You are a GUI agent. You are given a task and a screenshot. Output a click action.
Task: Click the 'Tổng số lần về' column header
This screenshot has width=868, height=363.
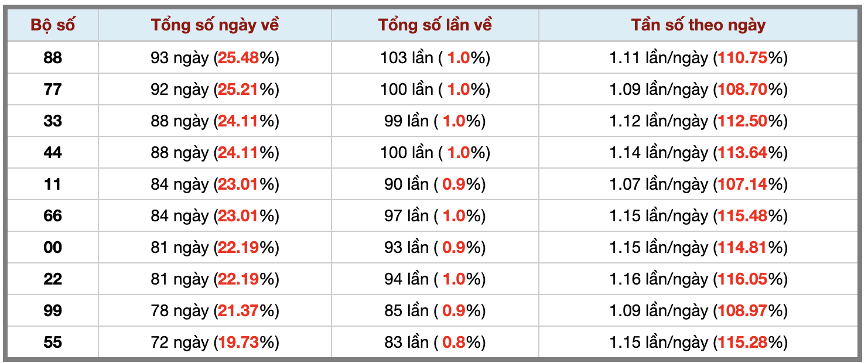(x=435, y=25)
